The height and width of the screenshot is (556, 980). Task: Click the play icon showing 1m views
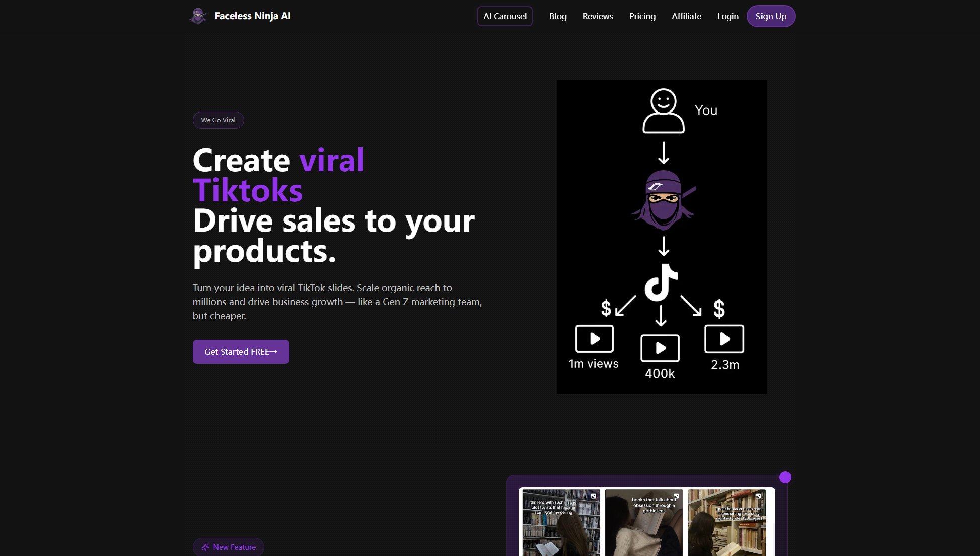tap(594, 339)
